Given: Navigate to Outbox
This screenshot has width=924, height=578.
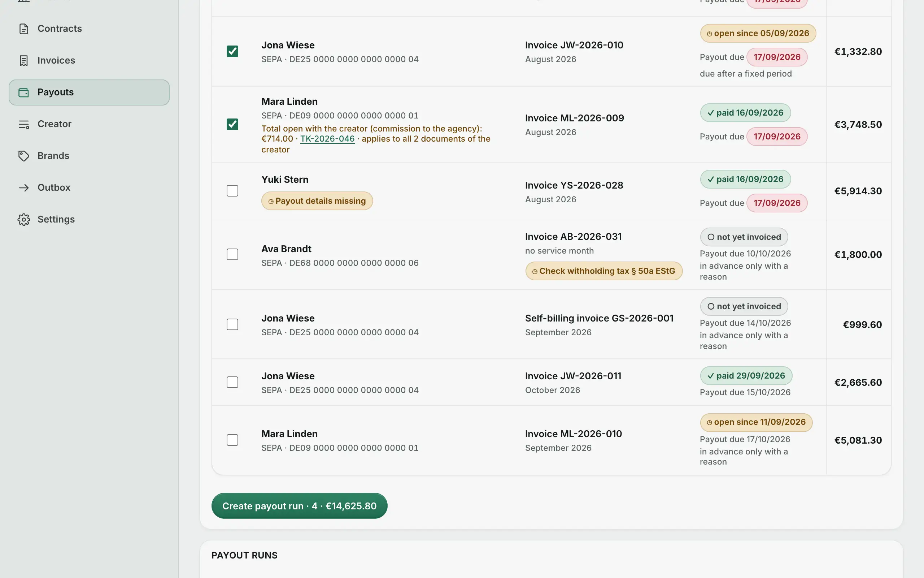Looking at the screenshot, I should [x=89, y=188].
